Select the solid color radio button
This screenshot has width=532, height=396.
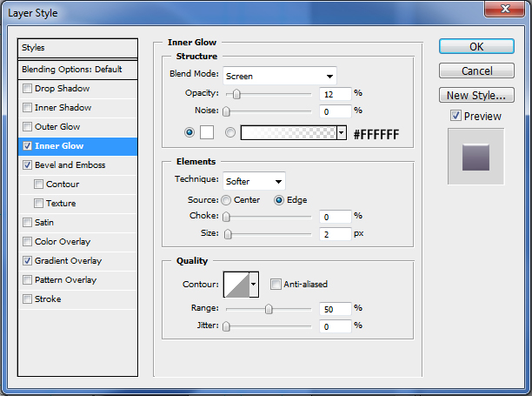point(190,132)
